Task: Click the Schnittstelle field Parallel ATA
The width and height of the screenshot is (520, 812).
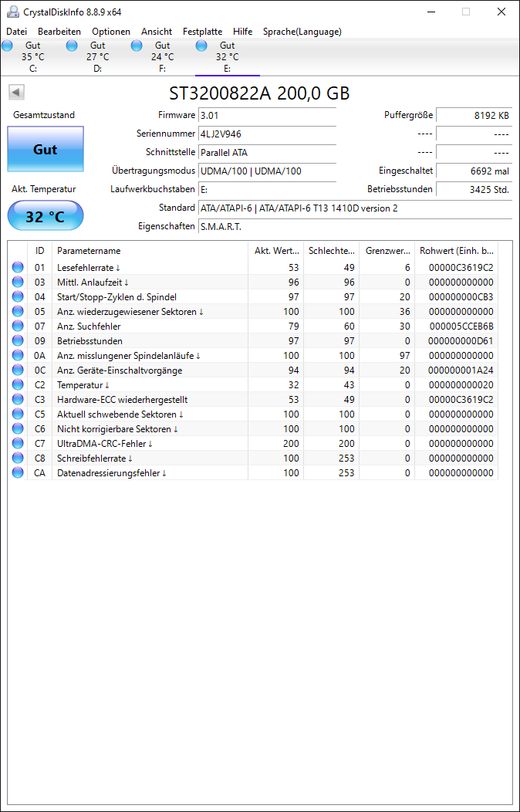Action: pos(268,152)
